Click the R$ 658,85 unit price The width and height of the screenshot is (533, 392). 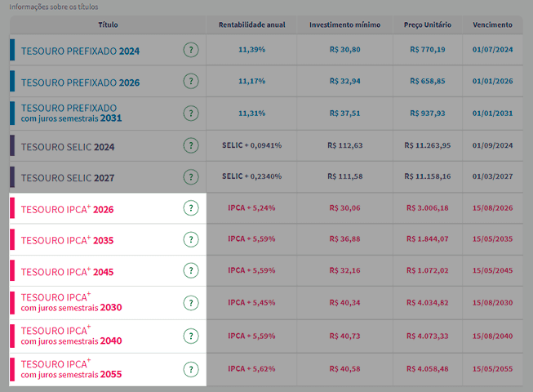coord(428,81)
